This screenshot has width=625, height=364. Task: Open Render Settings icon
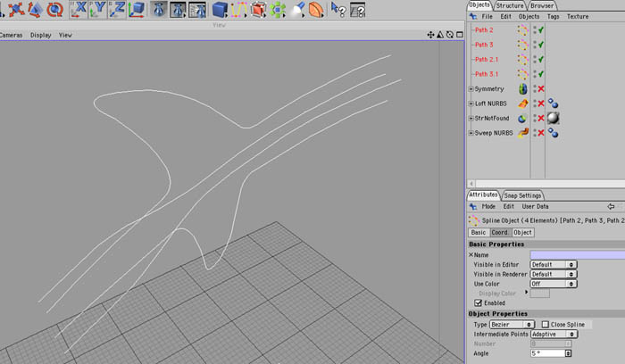click(x=197, y=10)
